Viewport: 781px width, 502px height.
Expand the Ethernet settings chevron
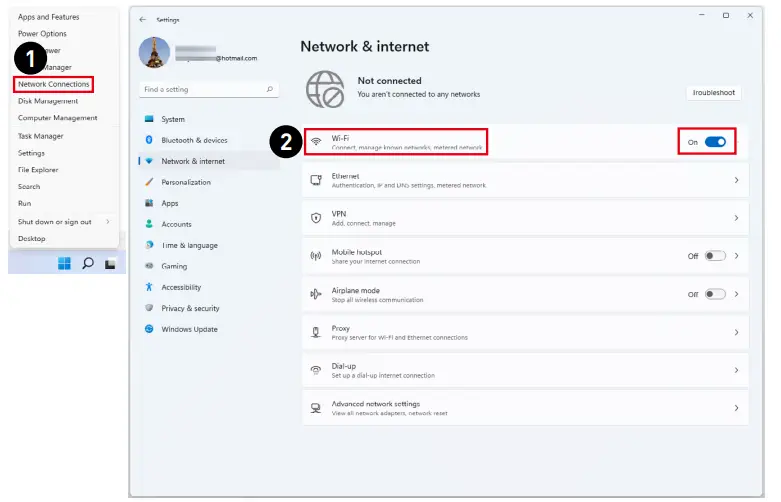click(737, 180)
